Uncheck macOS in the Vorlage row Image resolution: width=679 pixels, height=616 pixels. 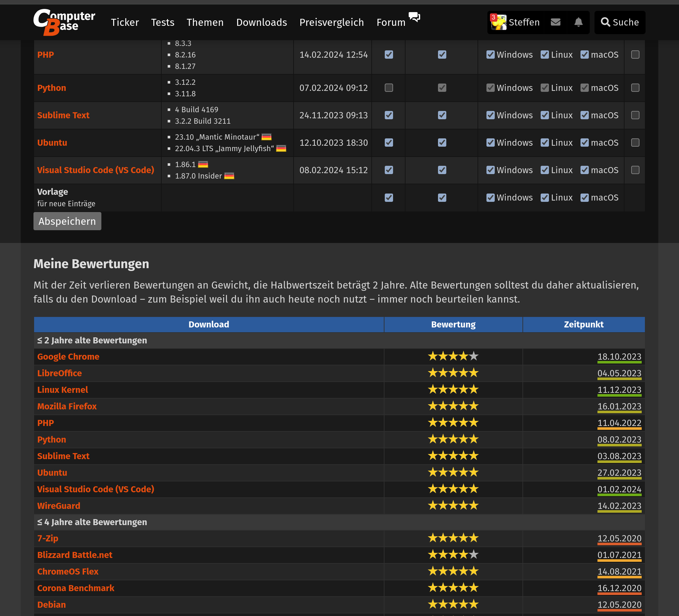coord(584,198)
